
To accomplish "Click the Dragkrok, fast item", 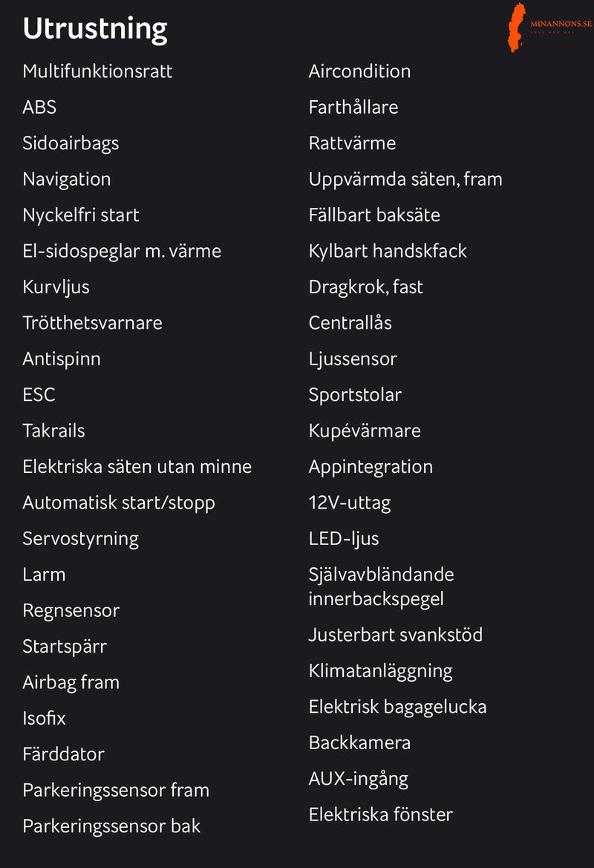I will coord(365,287).
